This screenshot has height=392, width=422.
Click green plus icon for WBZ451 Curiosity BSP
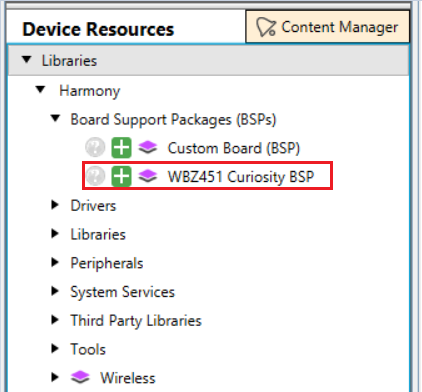(x=121, y=176)
